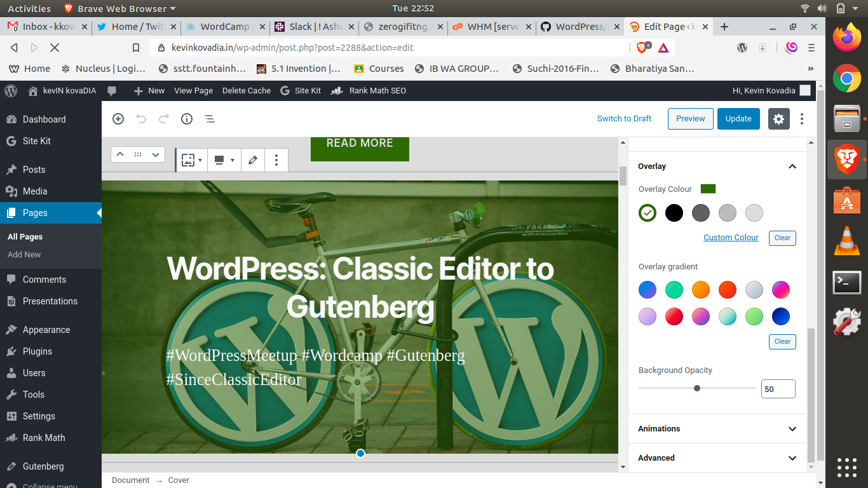Click the edit media pencil icon
This screenshot has height=488, width=868.
click(253, 160)
